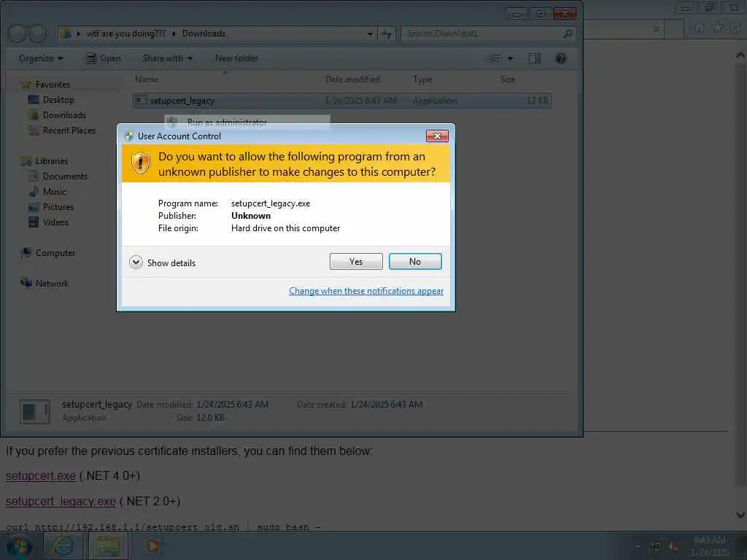
Task: Click Downloads segment in address bar
Action: click(204, 34)
